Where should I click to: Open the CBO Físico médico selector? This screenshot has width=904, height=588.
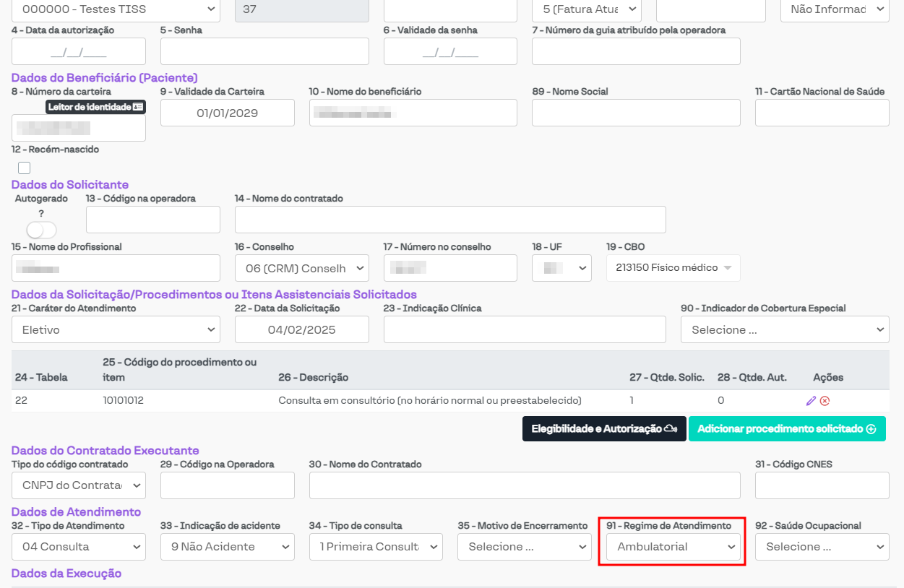(x=673, y=268)
